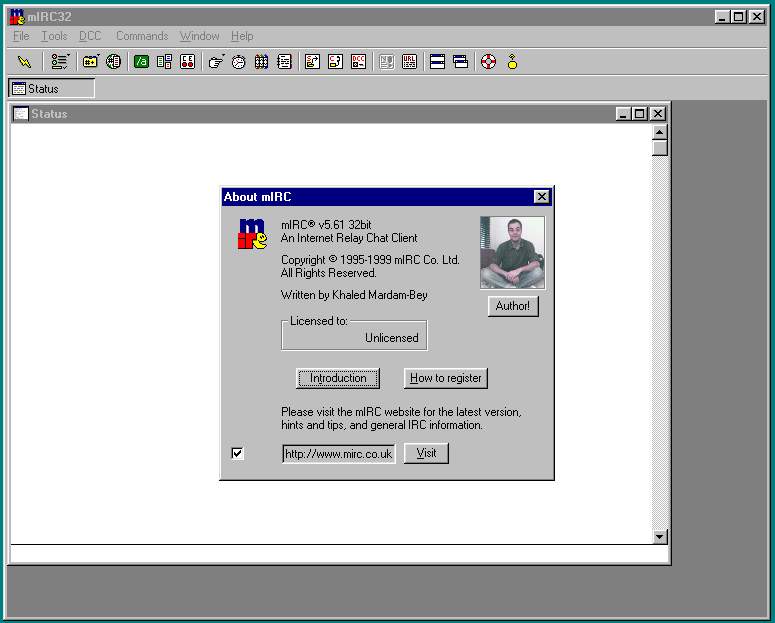This screenshot has height=623, width=775.
Task: Click the 'mIRC® v5.61 32bit' version text
Action: coord(326,224)
